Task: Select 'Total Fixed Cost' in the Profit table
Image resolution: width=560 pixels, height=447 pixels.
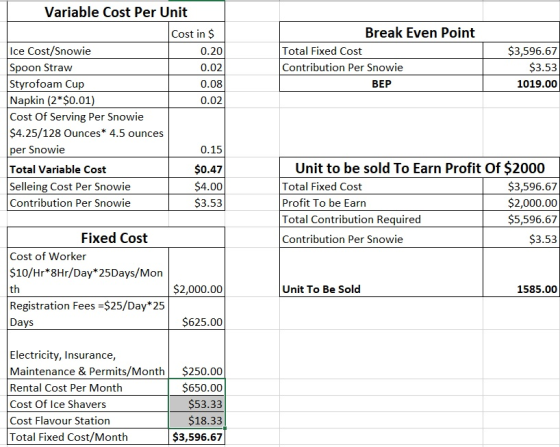Action: point(381,186)
